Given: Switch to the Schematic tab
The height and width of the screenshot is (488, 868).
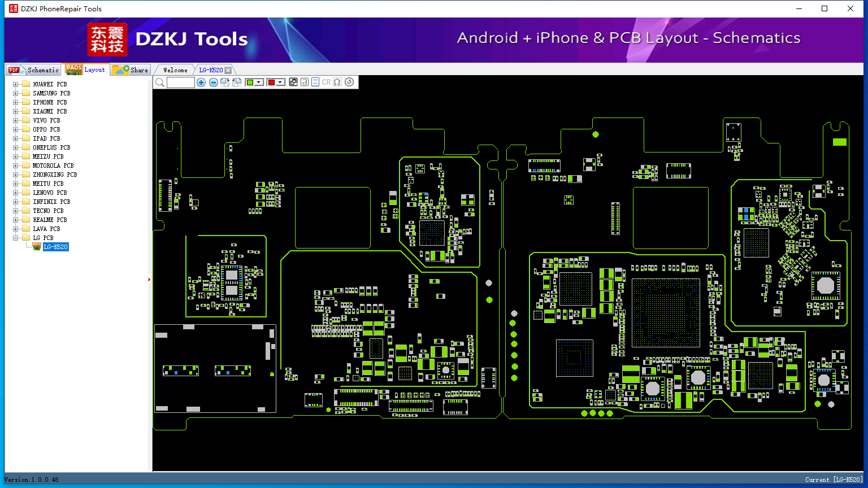Looking at the screenshot, I should (x=34, y=70).
